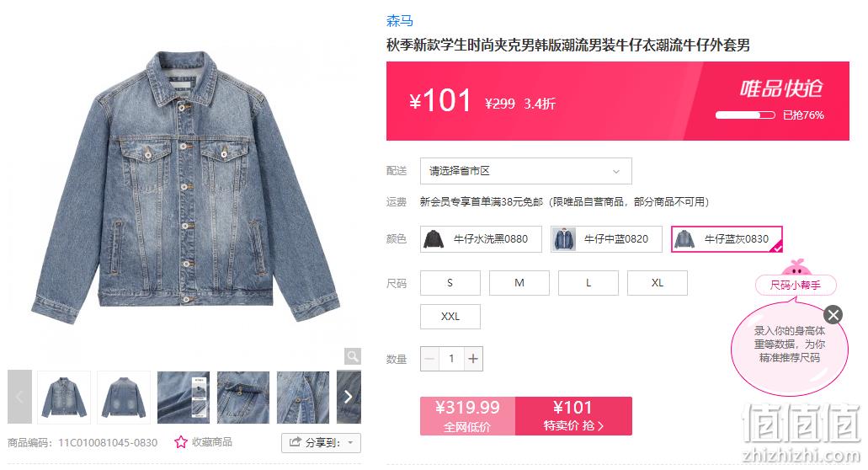
Task: Select color 牛仔中蓝0820
Action: (x=606, y=239)
